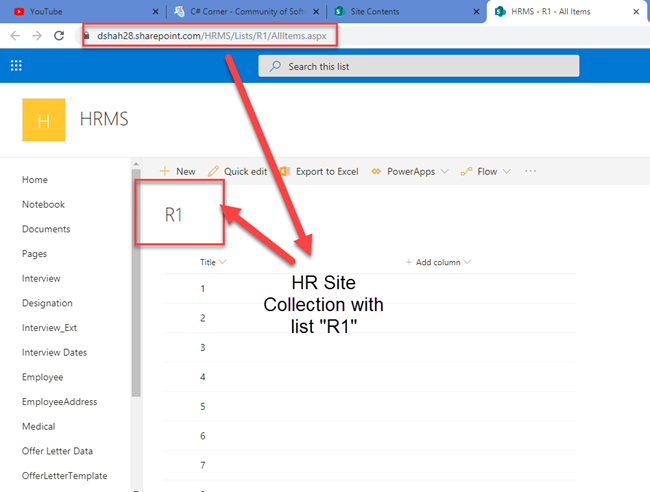Click the scroll-up arrow of navigation scrollbar

click(136, 164)
